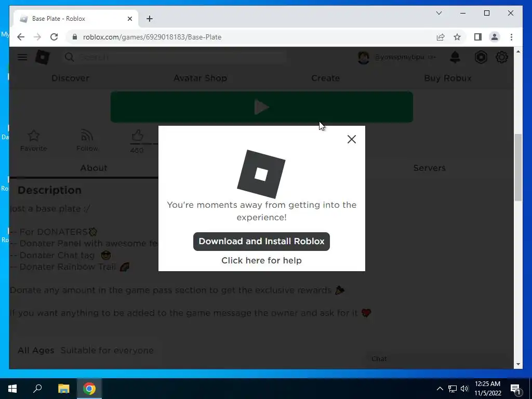
Task: Open the Roblox hamburger menu
Action: tap(22, 57)
